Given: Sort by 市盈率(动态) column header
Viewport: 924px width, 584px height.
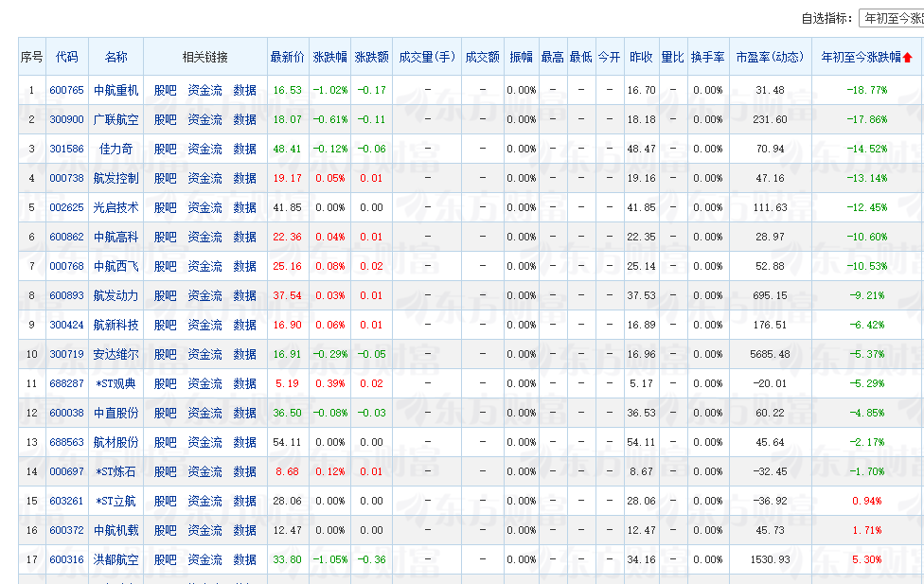Looking at the screenshot, I should point(771,57).
